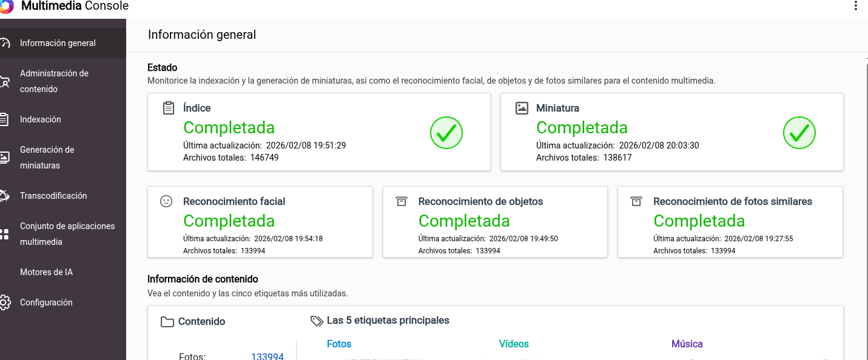This screenshot has height=360, width=868.
Task: Select Información general in the sidebar
Action: point(58,43)
